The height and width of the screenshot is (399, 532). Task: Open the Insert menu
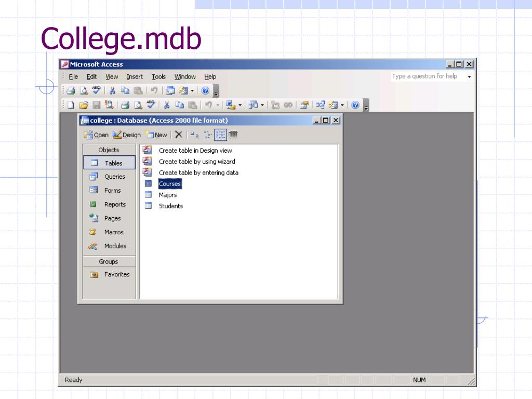coord(135,77)
